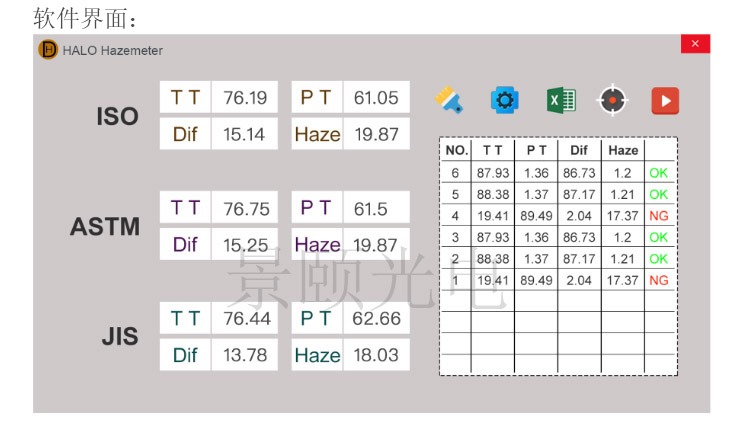Select row 6 OK status

(x=658, y=173)
